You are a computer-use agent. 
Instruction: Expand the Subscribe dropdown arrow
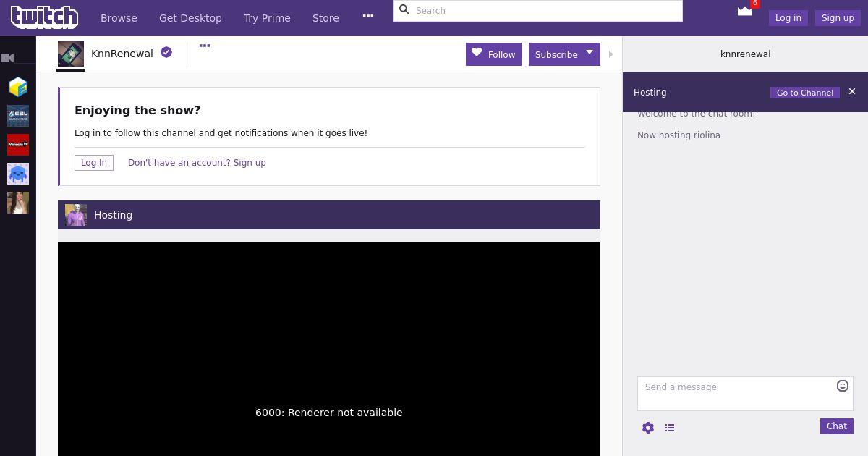click(590, 53)
